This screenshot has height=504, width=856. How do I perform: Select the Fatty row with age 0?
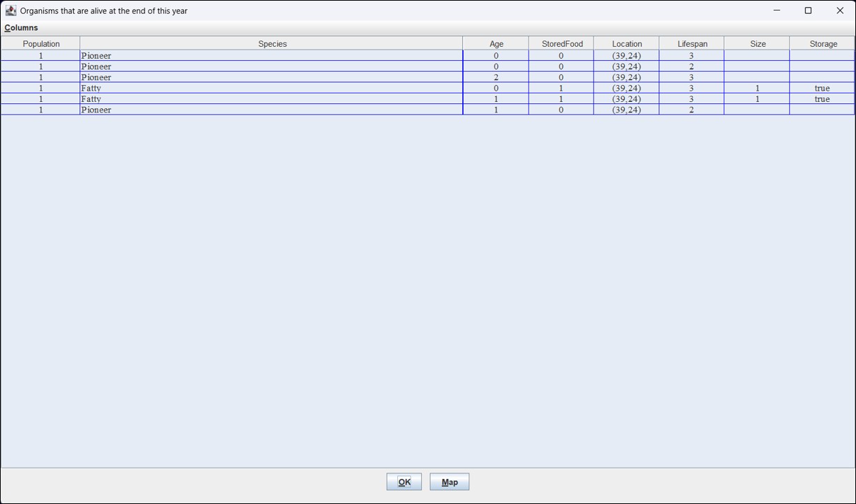(x=272, y=89)
